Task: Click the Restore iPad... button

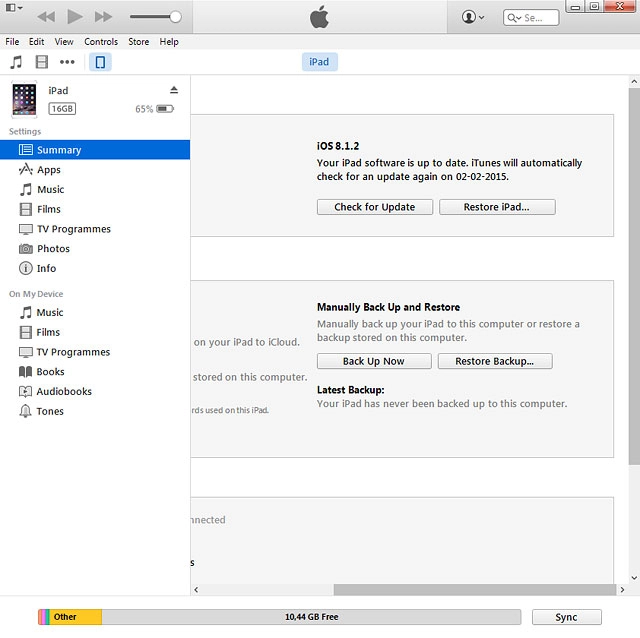Action: click(497, 207)
